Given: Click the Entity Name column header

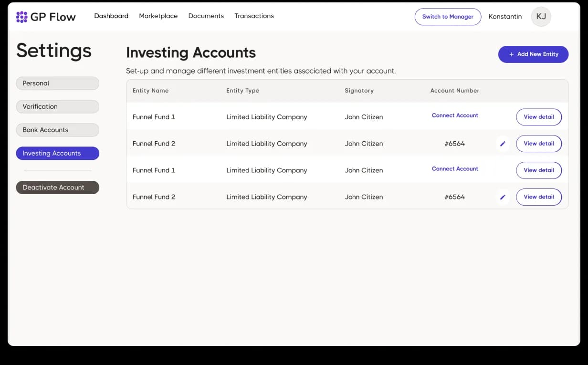Looking at the screenshot, I should 150,91.
